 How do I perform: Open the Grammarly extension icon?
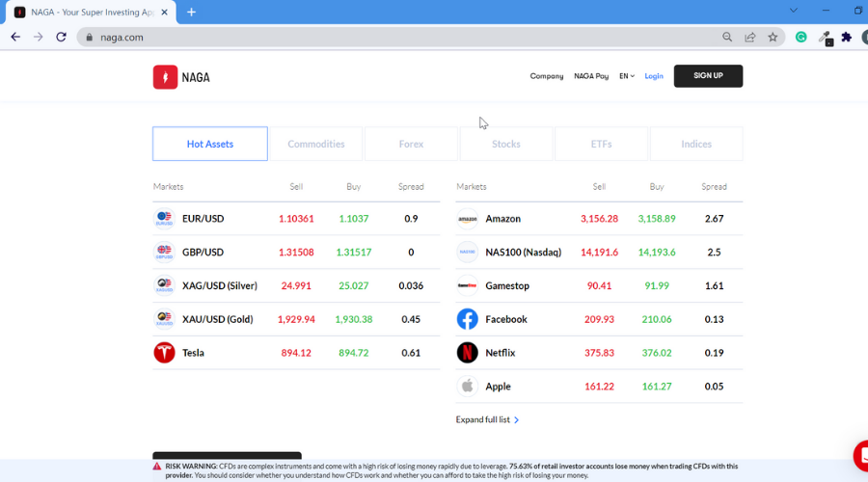(x=801, y=37)
